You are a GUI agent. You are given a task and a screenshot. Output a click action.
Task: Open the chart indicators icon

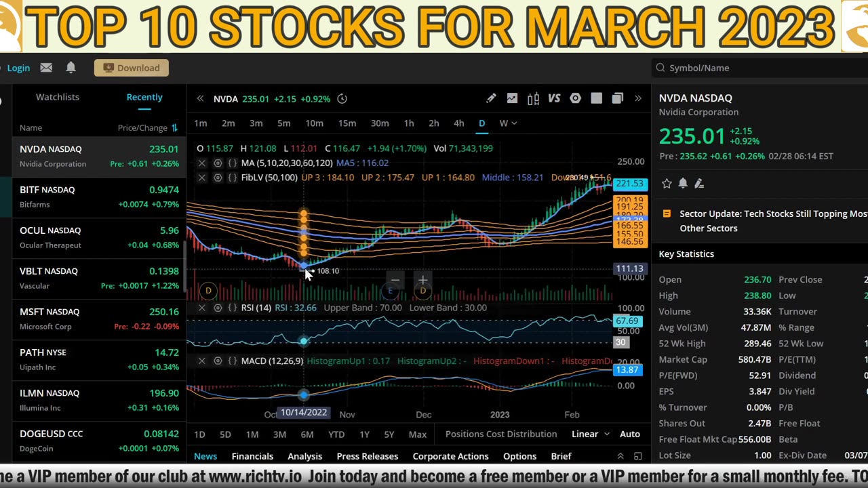(512, 98)
